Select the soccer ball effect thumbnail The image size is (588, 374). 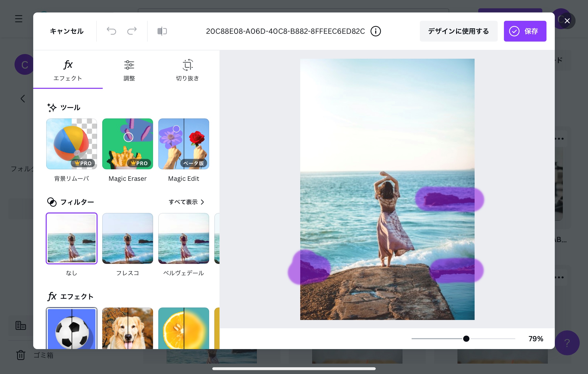click(x=72, y=328)
